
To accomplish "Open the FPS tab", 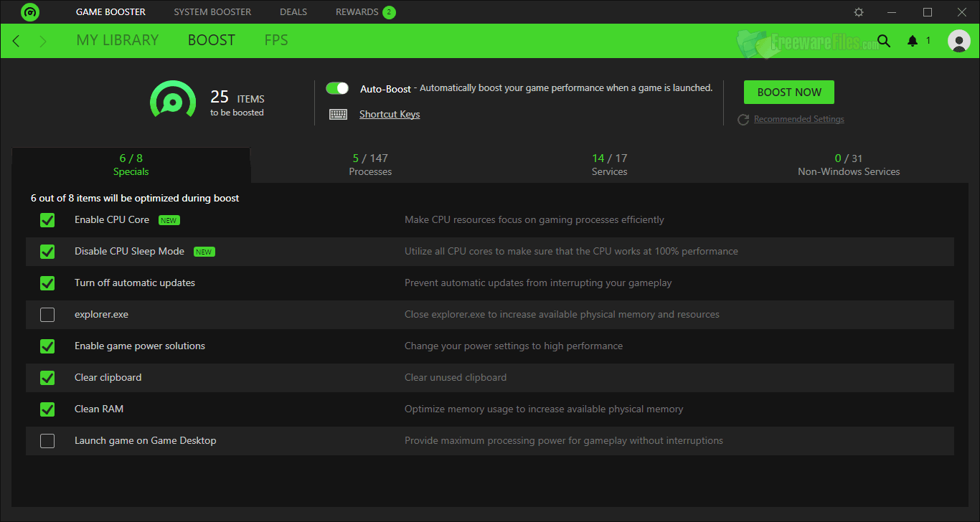I will (x=276, y=40).
